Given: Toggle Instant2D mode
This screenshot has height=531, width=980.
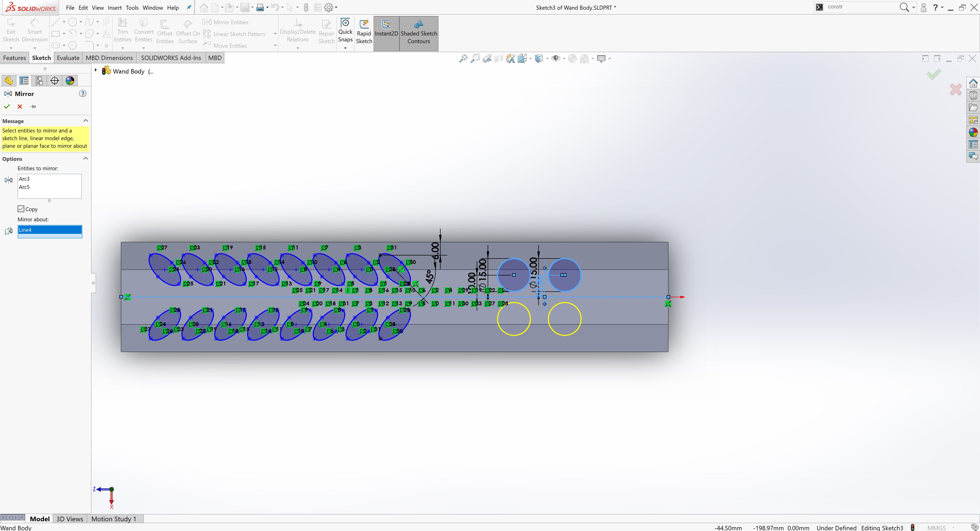Looking at the screenshot, I should pyautogui.click(x=386, y=33).
